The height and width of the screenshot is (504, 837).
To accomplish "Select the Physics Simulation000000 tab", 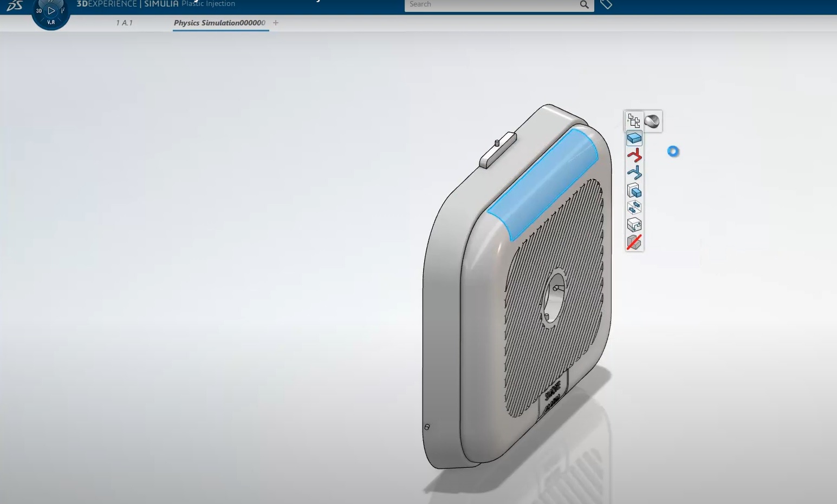I will pyautogui.click(x=219, y=23).
